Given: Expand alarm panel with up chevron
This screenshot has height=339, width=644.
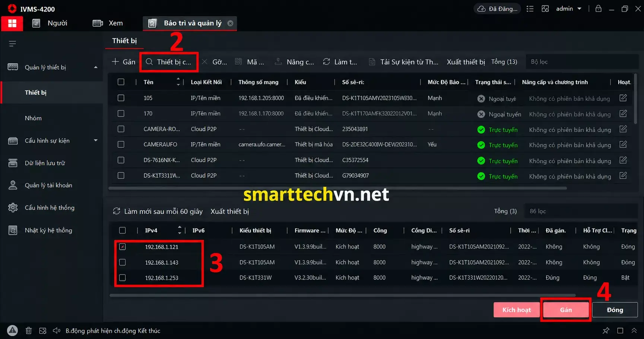Looking at the screenshot, I should pos(634,330).
